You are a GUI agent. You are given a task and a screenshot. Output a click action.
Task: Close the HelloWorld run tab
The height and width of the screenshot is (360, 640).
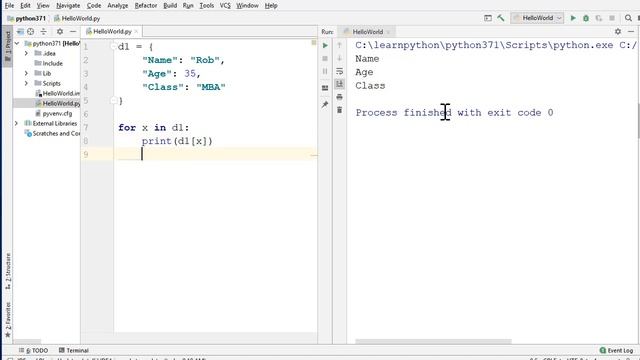pyautogui.click(x=388, y=32)
